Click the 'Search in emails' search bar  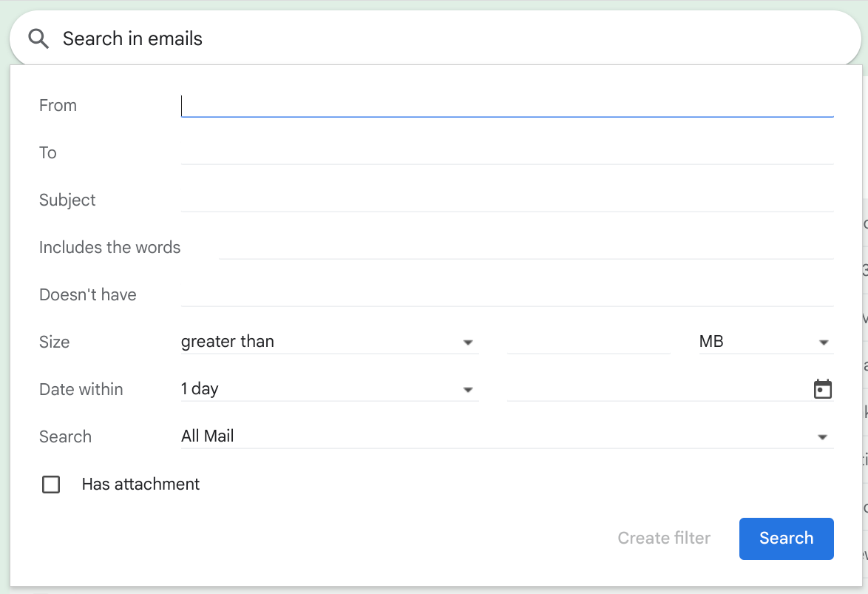pyautogui.click(x=444, y=39)
